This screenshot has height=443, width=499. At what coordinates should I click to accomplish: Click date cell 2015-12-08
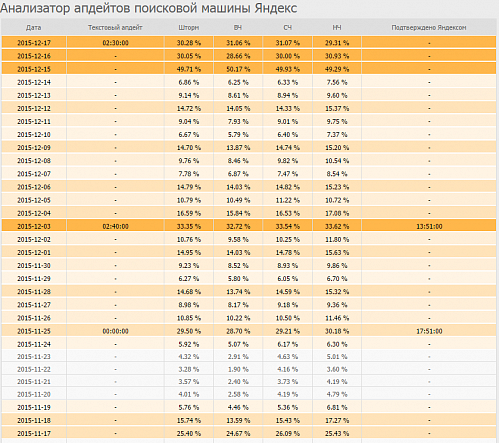(34, 161)
